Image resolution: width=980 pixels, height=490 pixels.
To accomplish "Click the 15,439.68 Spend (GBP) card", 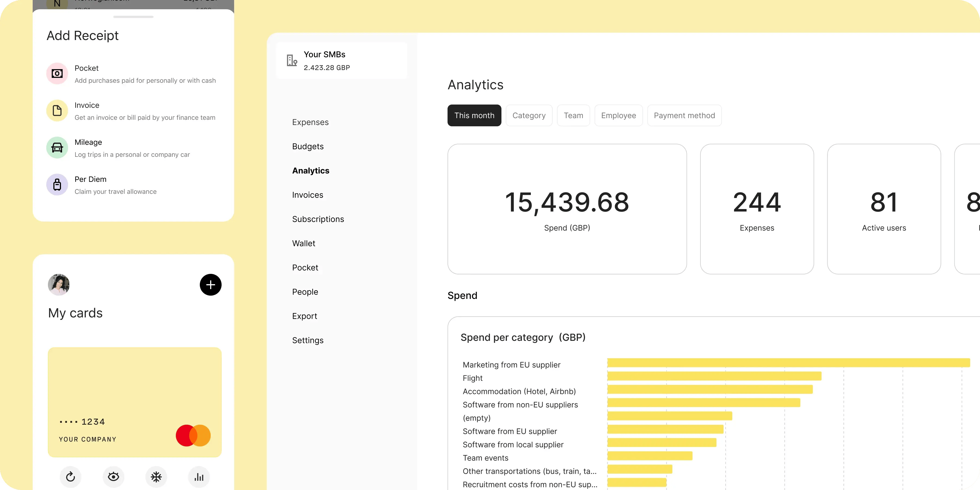I will tap(567, 209).
